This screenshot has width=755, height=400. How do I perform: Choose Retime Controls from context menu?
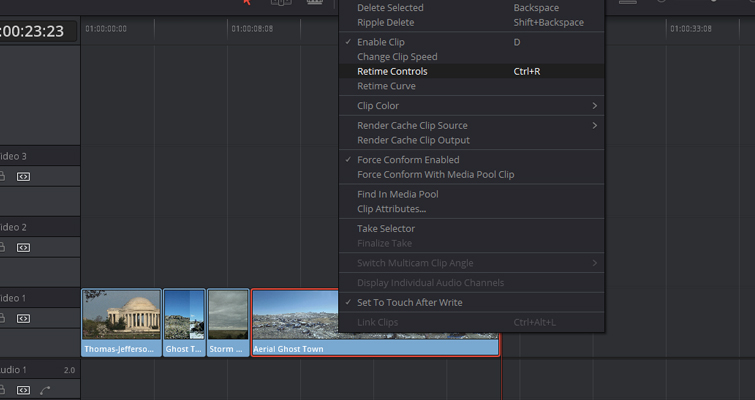[392, 72]
